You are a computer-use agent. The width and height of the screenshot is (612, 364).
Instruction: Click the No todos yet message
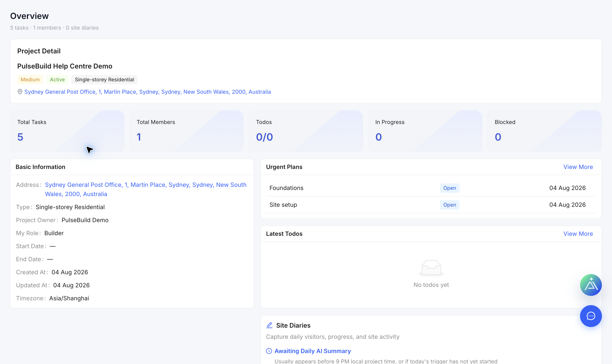coord(431,285)
